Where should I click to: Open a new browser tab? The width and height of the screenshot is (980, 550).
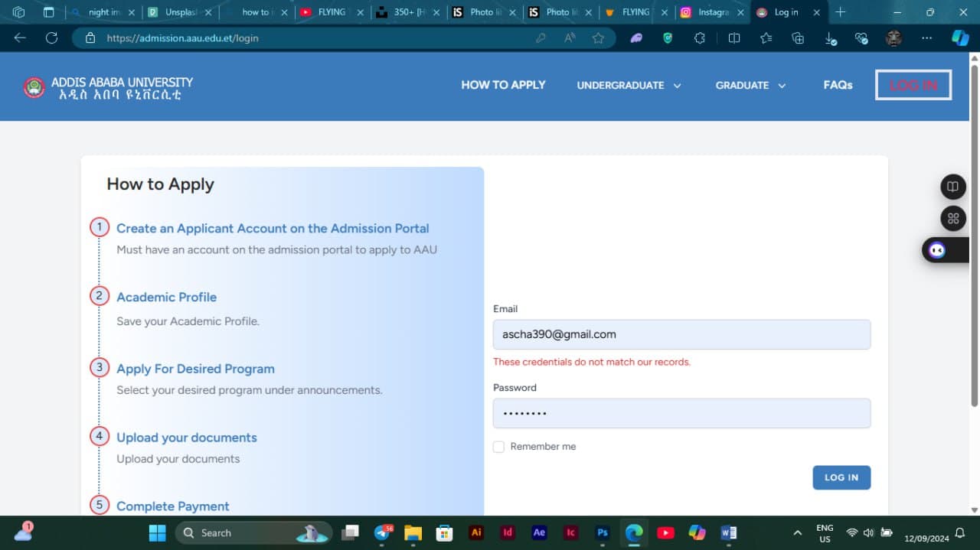840,12
